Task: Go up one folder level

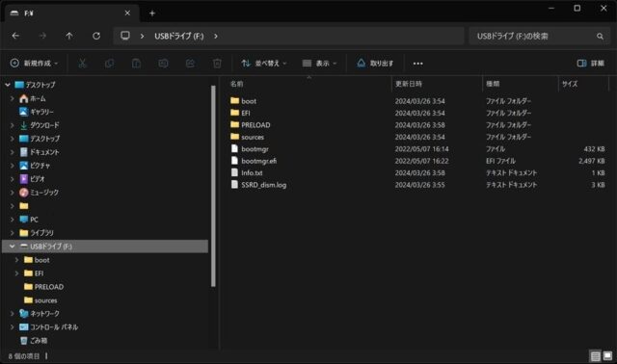Action: point(69,36)
